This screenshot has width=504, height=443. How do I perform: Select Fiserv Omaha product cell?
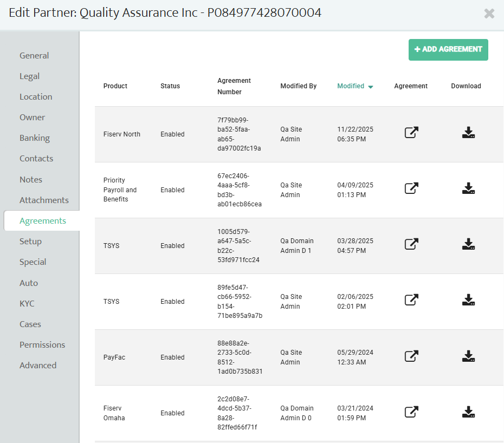coord(114,413)
